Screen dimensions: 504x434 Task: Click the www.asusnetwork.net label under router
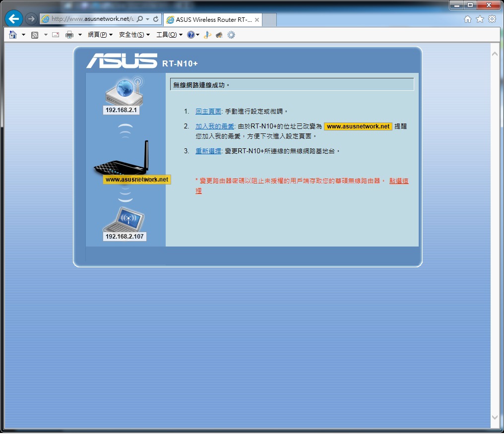coord(137,180)
